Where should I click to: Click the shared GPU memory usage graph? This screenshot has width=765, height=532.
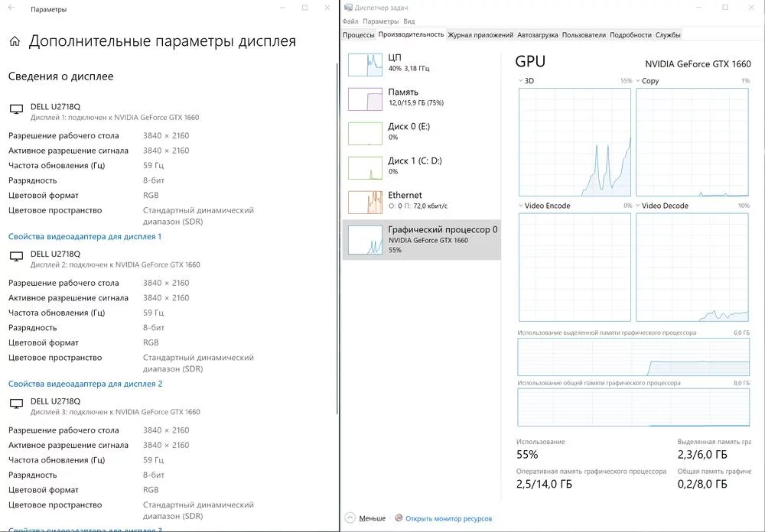pos(633,407)
